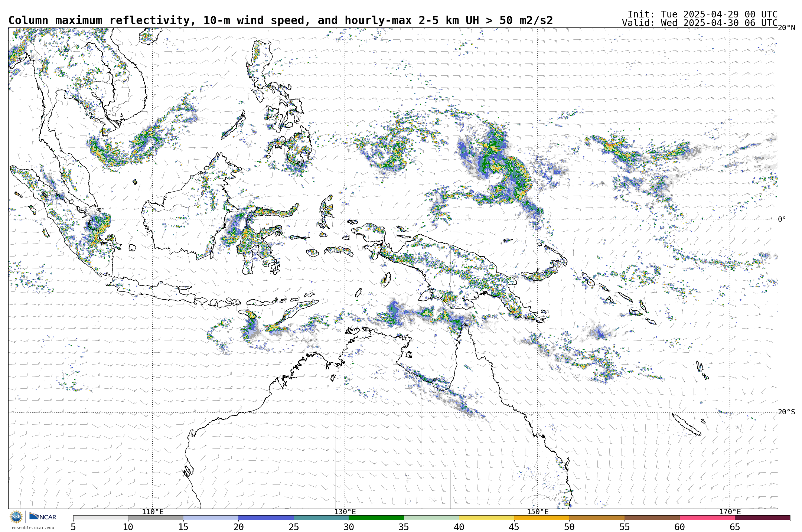The height and width of the screenshot is (532, 802).
Task: Click the 20°N latitude label
Action: (786, 28)
